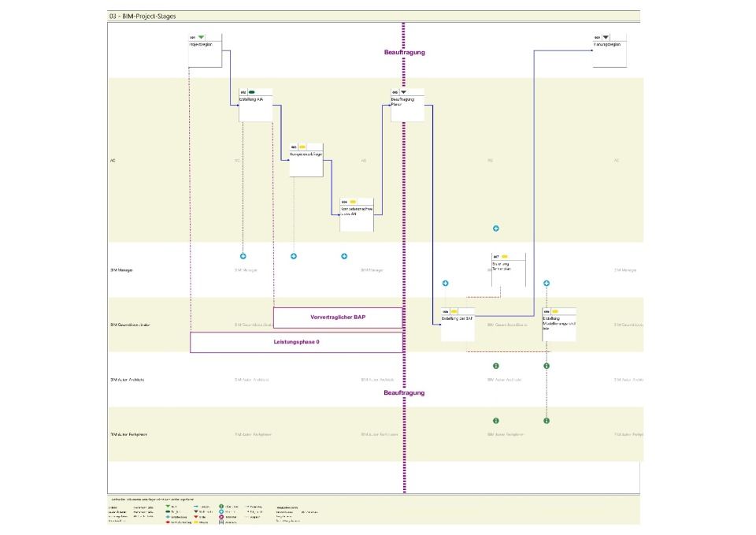Click lower Beauftragung milestone label
756x535 pixels.
coord(404,392)
